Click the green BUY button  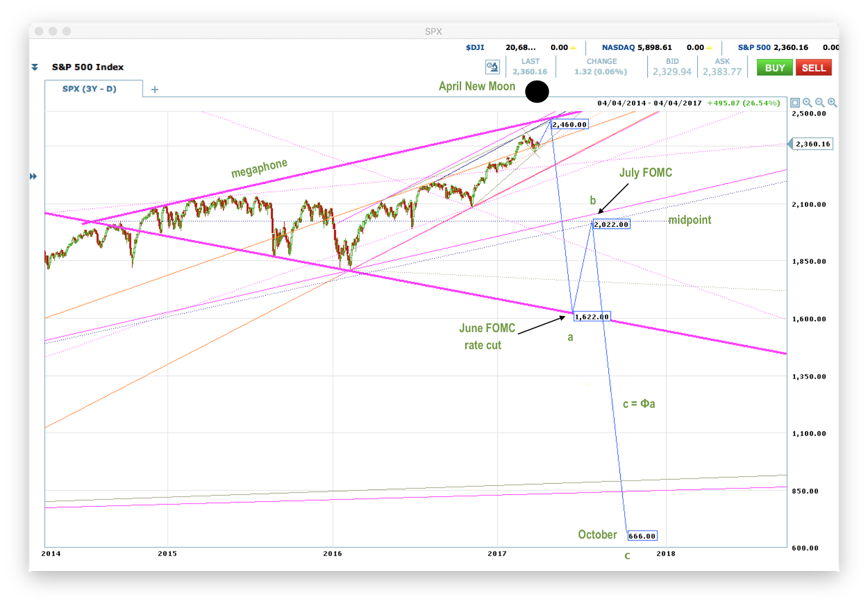tap(774, 68)
